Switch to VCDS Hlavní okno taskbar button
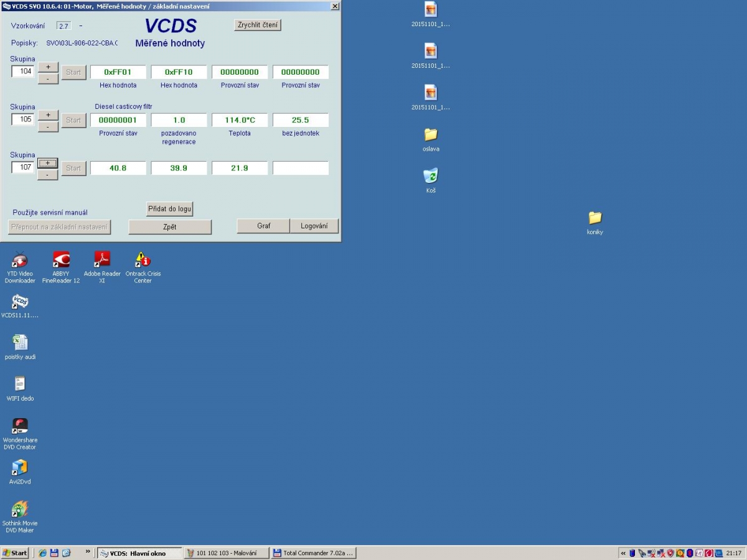 tap(139, 553)
